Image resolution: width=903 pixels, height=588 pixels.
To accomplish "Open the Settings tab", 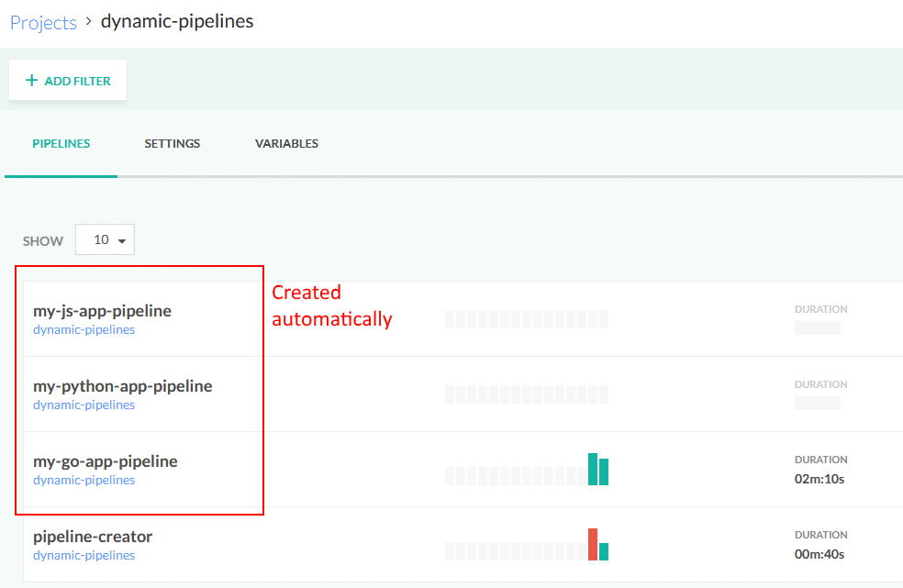I will tap(173, 144).
